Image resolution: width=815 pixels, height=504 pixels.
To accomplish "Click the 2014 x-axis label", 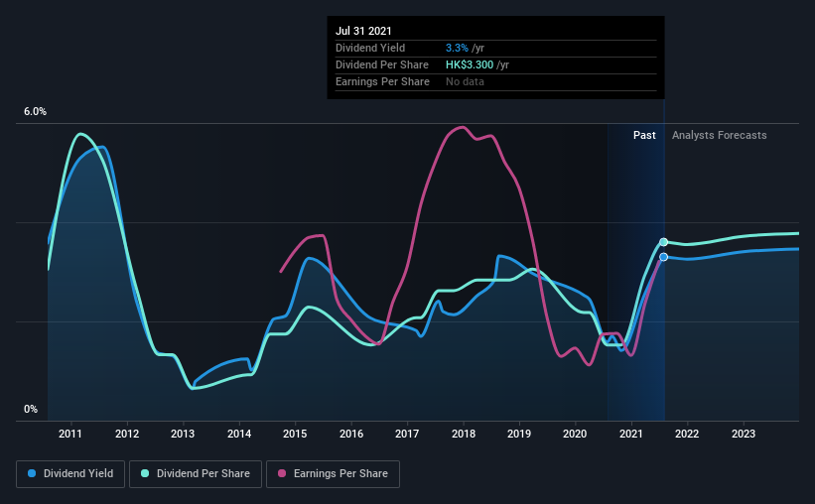I will (x=239, y=434).
